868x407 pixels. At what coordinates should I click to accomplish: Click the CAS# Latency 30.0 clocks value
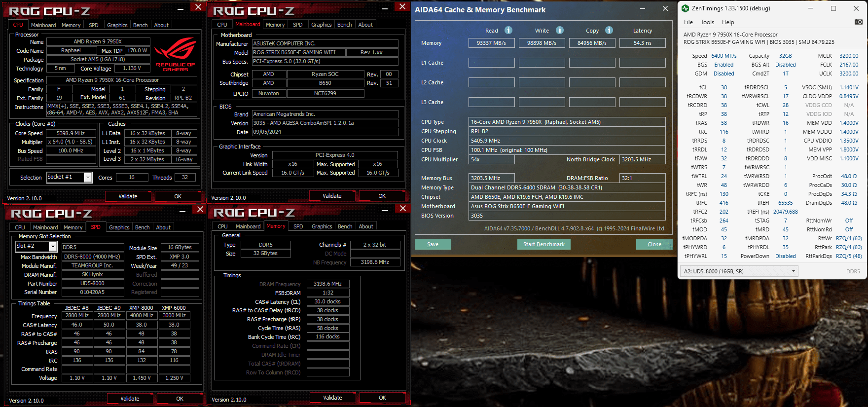pyautogui.click(x=328, y=301)
